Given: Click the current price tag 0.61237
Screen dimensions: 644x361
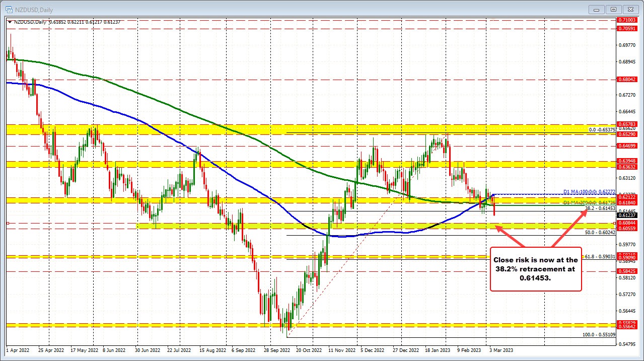Looking at the screenshot, I should pos(628,214).
